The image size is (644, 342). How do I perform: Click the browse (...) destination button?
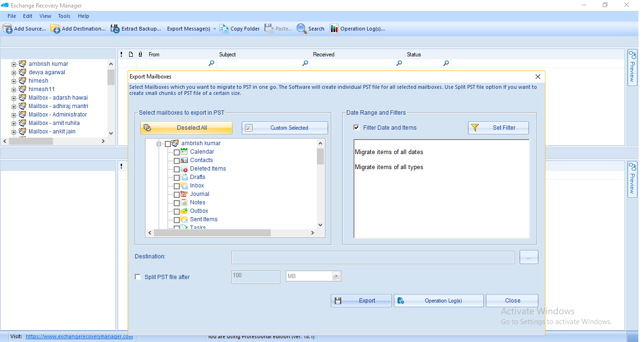(529, 257)
